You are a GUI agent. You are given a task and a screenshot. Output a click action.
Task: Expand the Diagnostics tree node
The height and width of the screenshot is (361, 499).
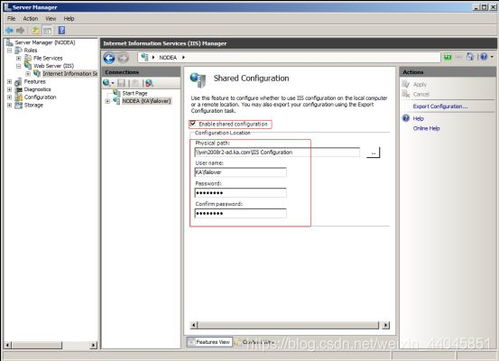pos(10,89)
